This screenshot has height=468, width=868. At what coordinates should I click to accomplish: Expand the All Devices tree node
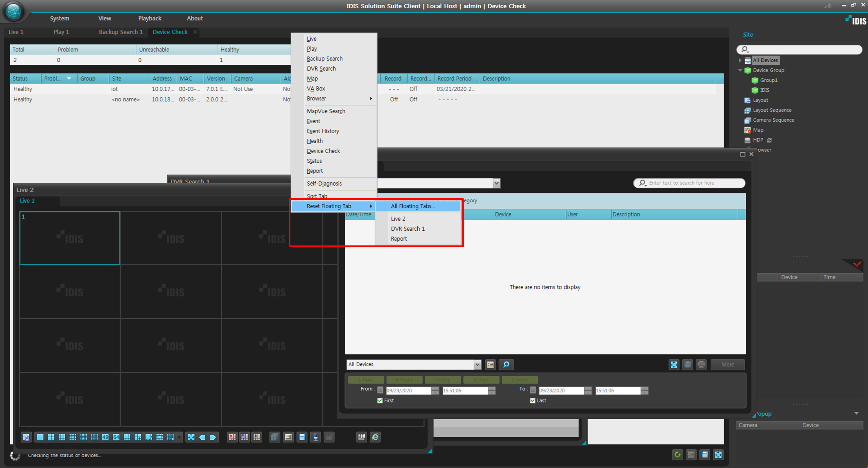(x=740, y=60)
